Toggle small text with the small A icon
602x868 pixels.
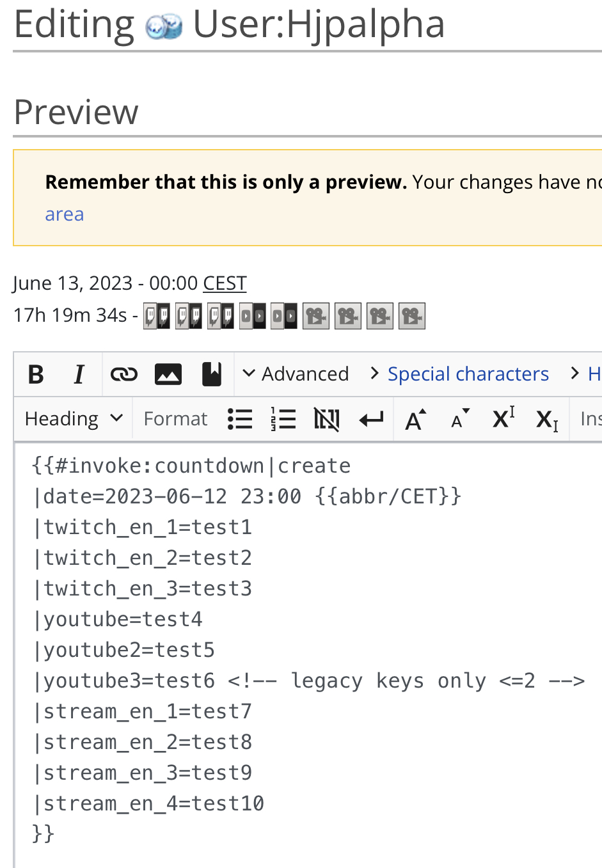pyautogui.click(x=459, y=418)
